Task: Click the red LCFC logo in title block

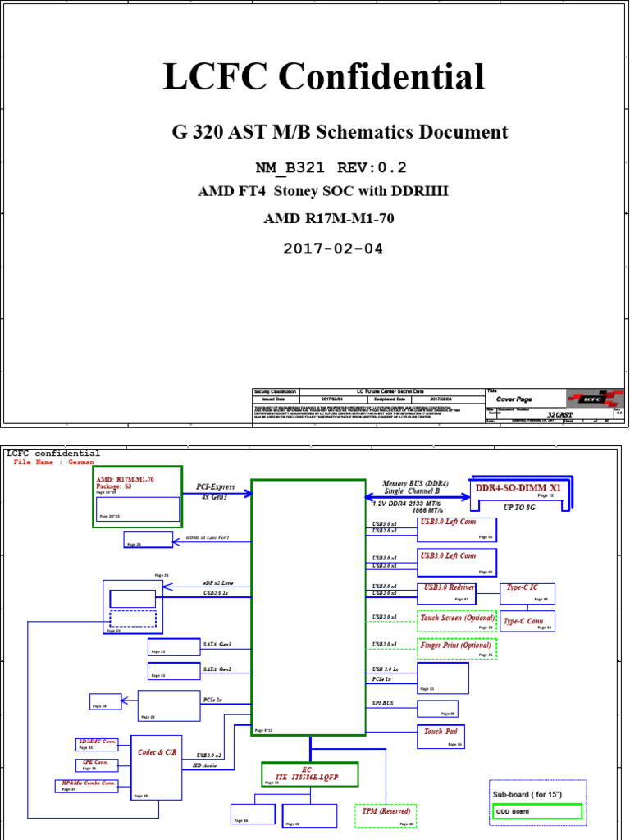Action: point(595,399)
